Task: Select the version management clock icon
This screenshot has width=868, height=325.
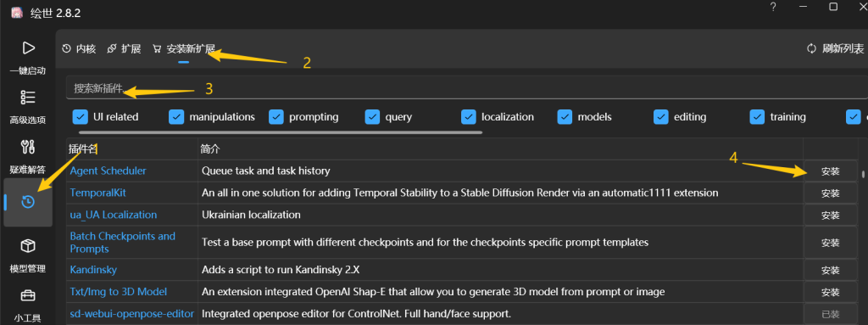Action: click(x=28, y=203)
